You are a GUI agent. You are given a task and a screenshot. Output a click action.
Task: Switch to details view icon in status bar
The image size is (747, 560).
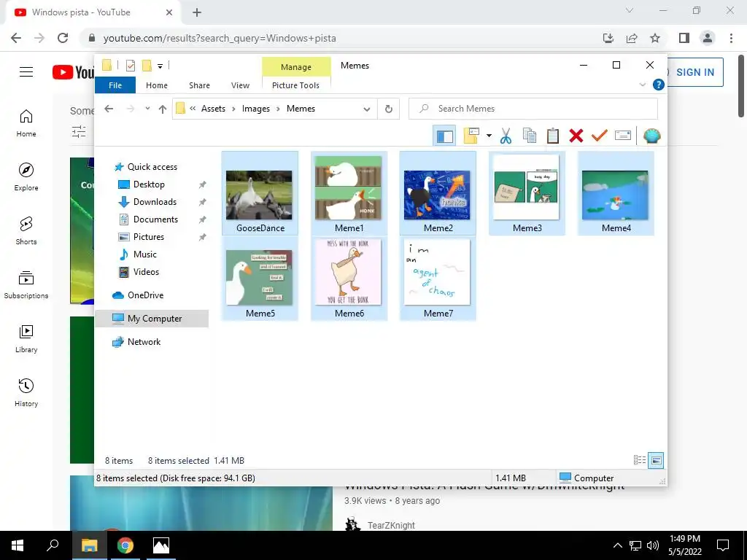click(x=639, y=460)
